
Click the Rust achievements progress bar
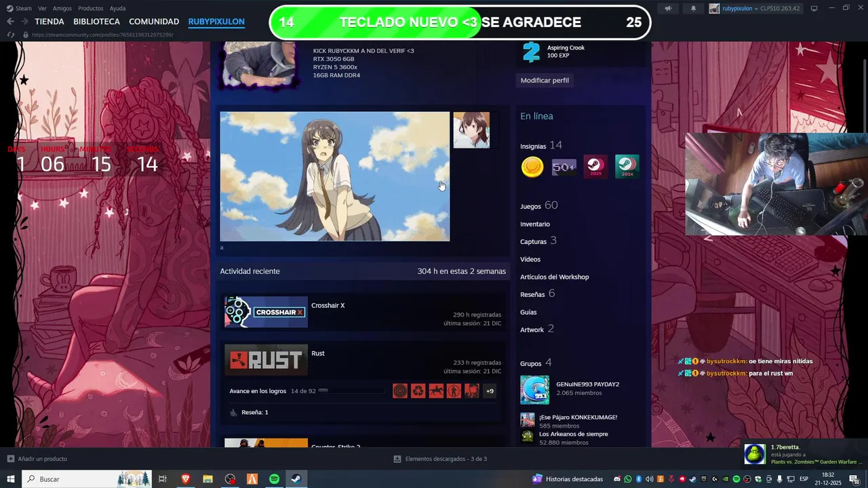point(351,391)
